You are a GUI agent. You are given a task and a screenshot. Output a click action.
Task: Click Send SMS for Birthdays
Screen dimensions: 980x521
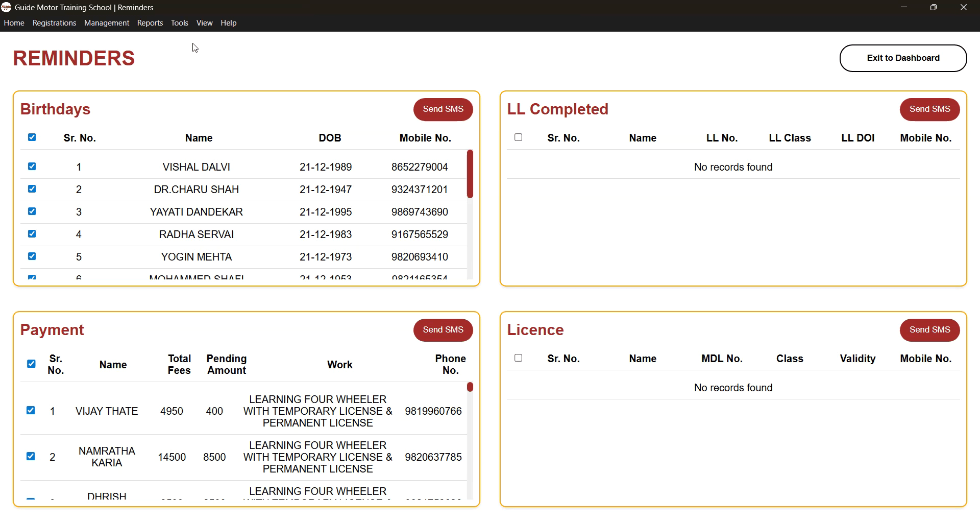[x=443, y=109]
